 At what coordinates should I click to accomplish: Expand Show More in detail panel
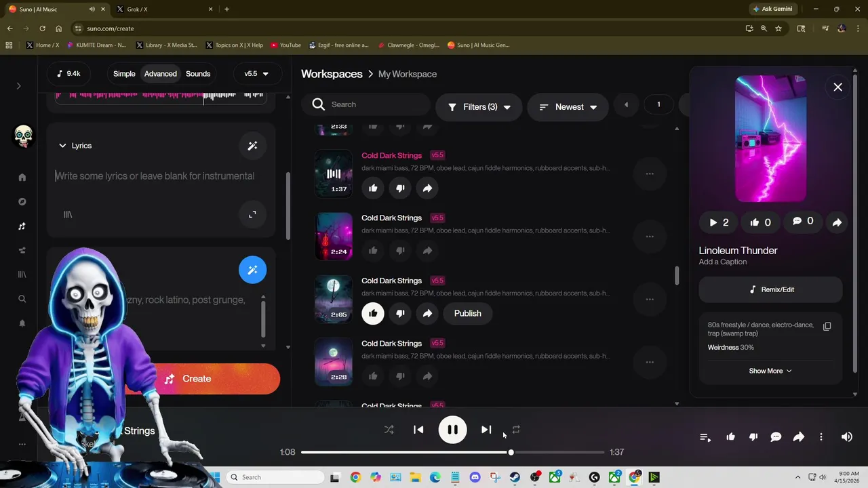[770, 371]
